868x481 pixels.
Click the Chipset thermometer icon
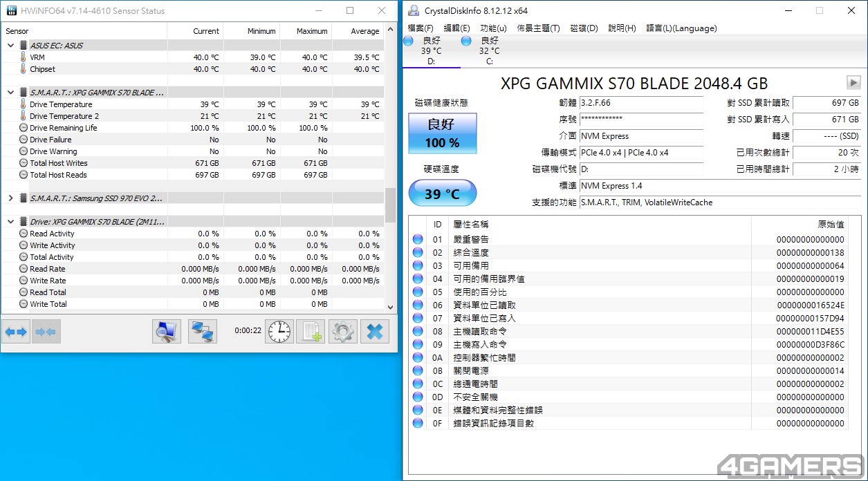coord(24,69)
